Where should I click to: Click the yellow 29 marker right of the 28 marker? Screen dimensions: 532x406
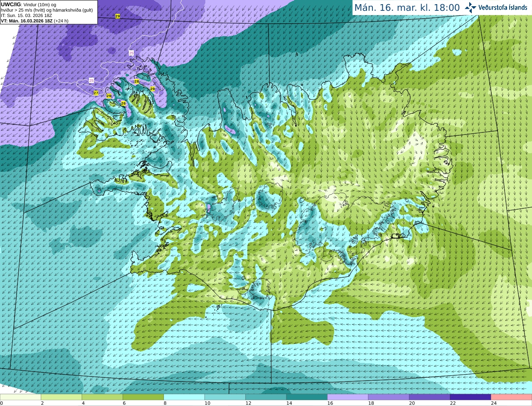(x=153, y=89)
